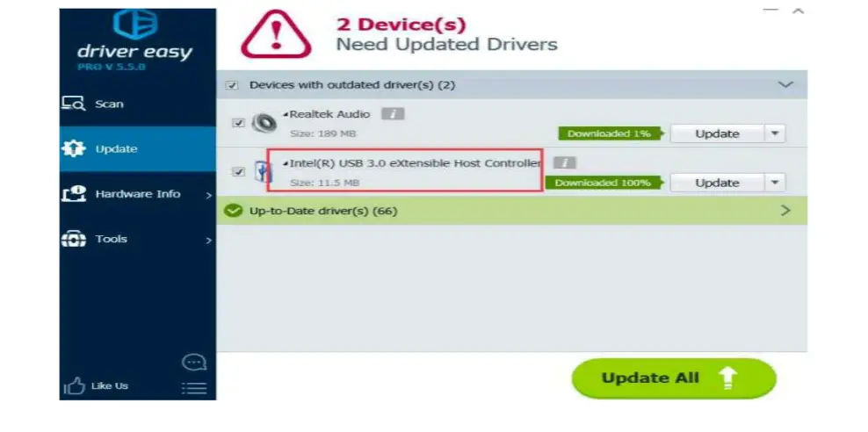This screenshot has height=432, width=868.
Task: Click the USB device icon for Intel controller
Action: pyautogui.click(x=264, y=171)
